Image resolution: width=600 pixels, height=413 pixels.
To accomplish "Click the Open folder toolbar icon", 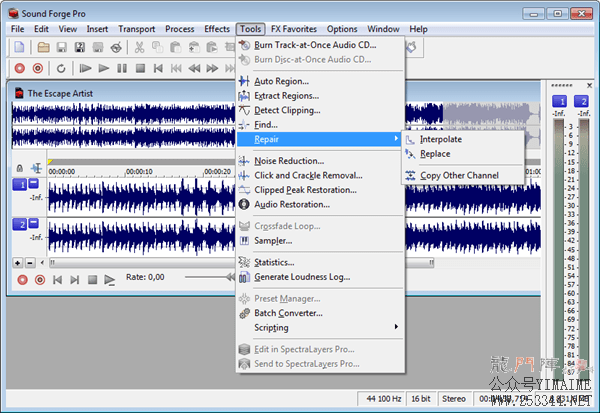I will pos(43,47).
